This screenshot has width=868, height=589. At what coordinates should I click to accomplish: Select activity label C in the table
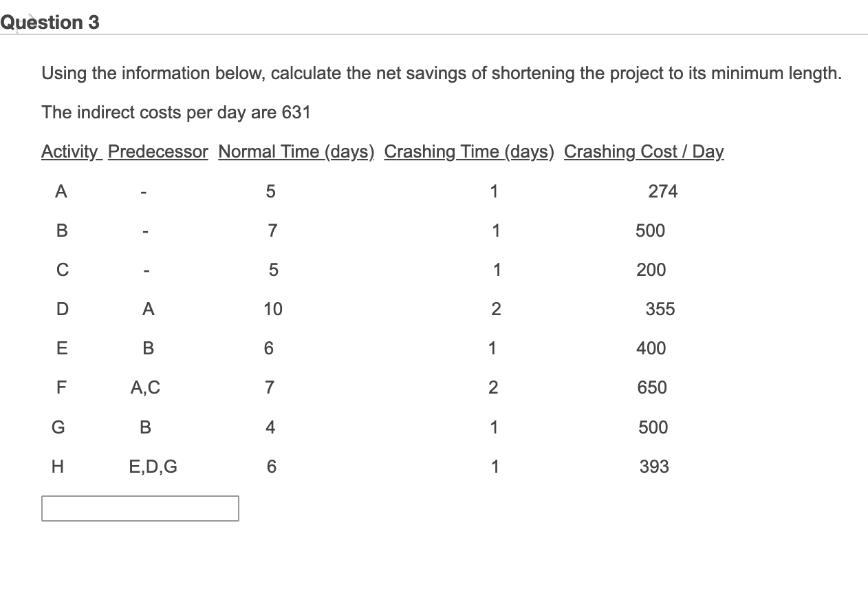(x=61, y=270)
